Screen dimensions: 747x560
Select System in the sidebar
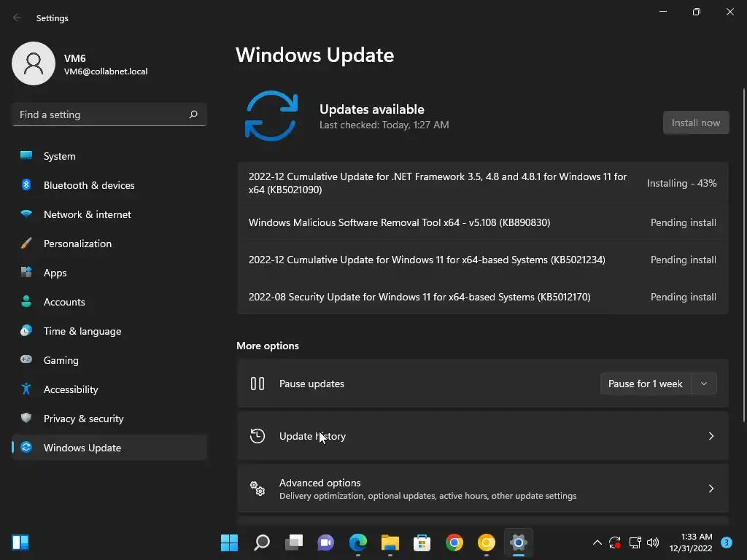pyautogui.click(x=109, y=156)
